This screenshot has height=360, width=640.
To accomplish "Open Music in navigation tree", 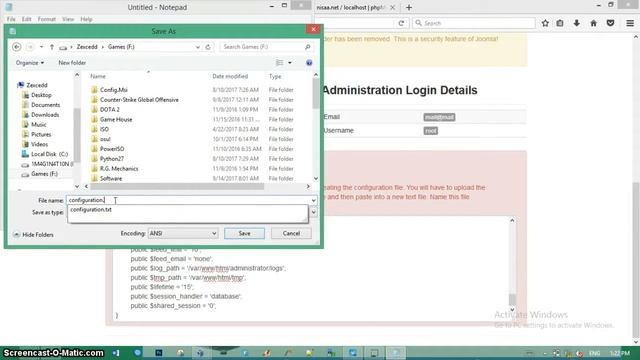I will (x=39, y=124).
